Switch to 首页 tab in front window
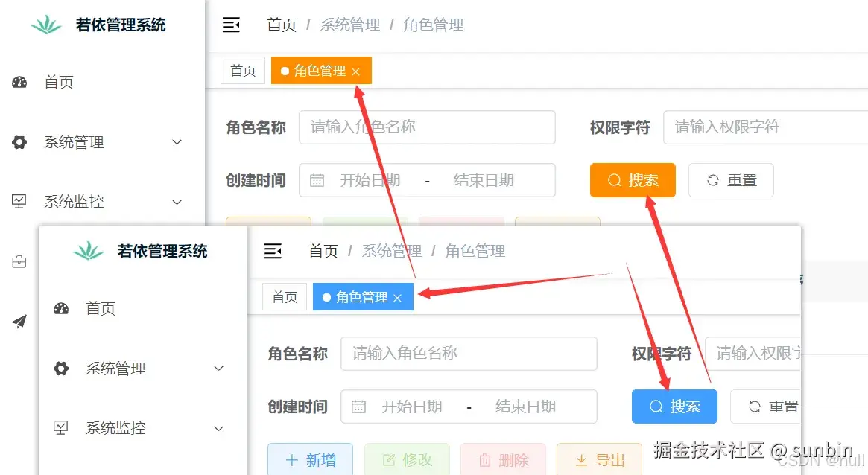 pyautogui.click(x=285, y=297)
